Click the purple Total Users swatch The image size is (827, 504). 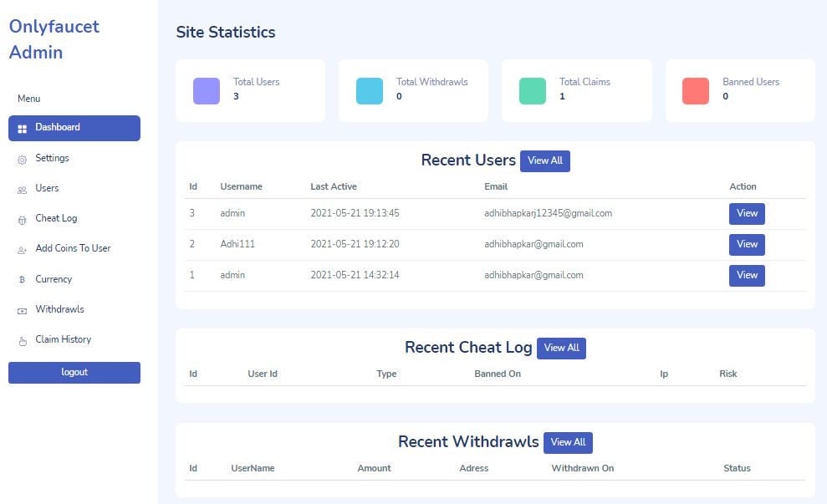point(207,90)
